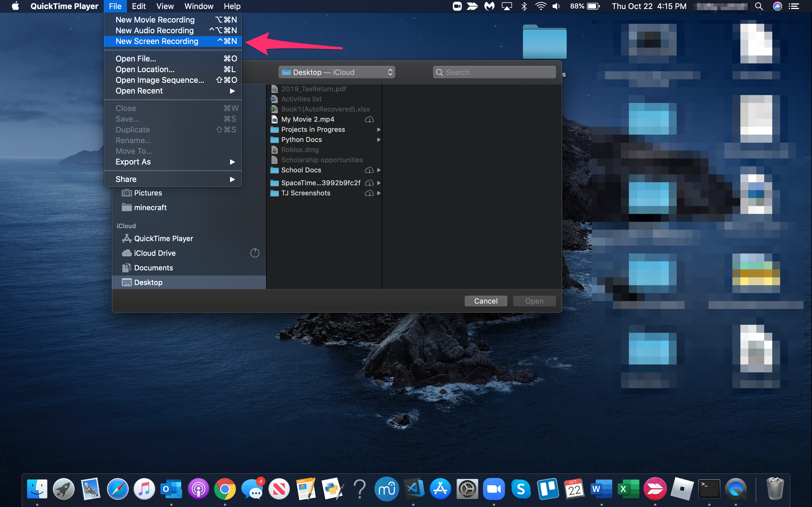Image resolution: width=812 pixels, height=507 pixels.
Task: Click the Siri icon in the menu bar
Action: pos(777,6)
